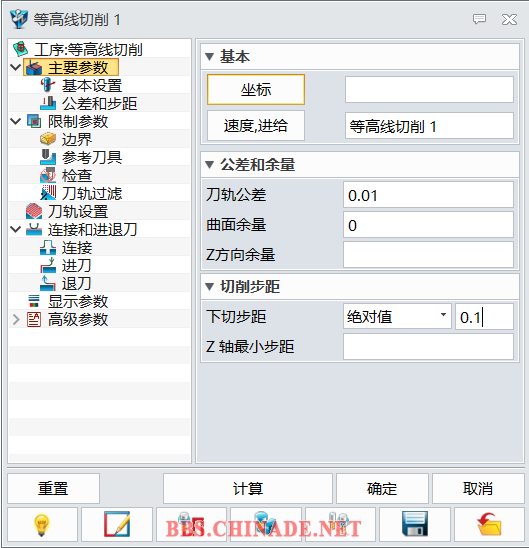
Task: Collapse the 主要参数 tree node
Action: coord(15,67)
